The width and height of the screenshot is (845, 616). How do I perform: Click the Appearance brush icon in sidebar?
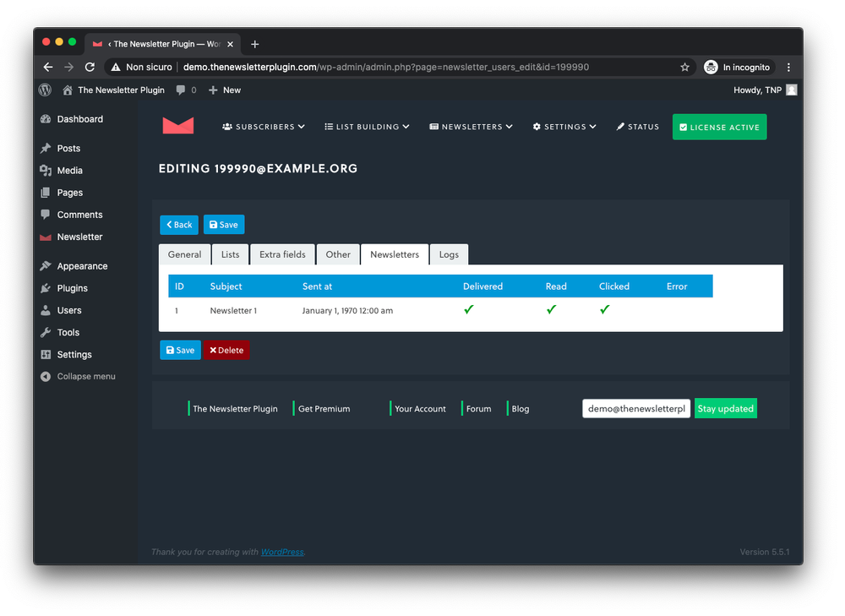[x=46, y=265]
